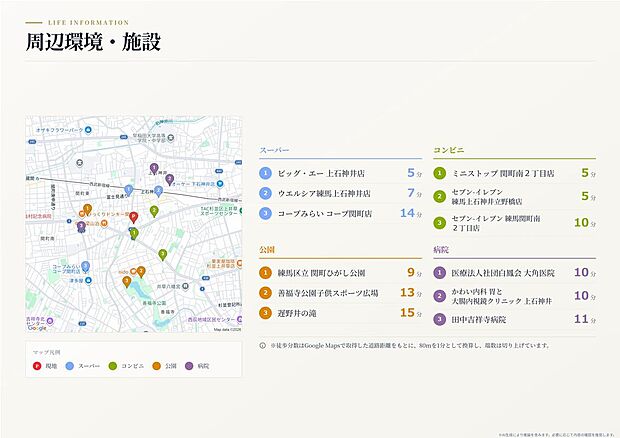Click the blue スーパー legend dot
This screenshot has width=620, height=438.
pyautogui.click(x=70, y=366)
